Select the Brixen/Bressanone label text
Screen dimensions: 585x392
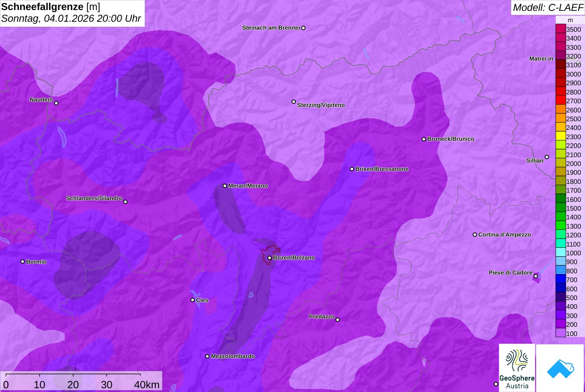(382, 169)
